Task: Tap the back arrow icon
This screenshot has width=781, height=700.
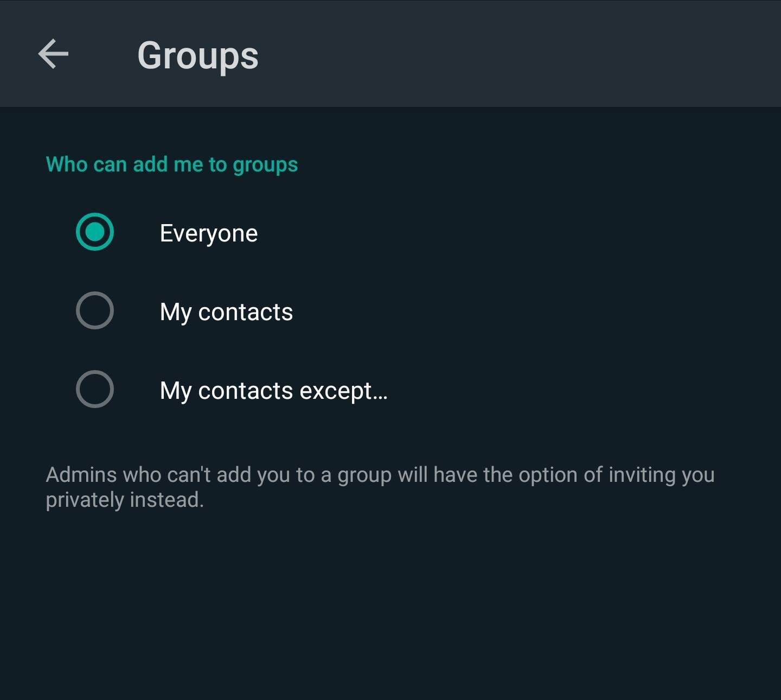Action: [53, 54]
